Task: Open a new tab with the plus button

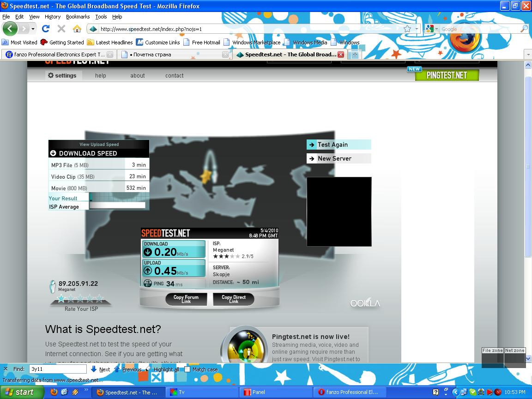Action: pos(355,54)
